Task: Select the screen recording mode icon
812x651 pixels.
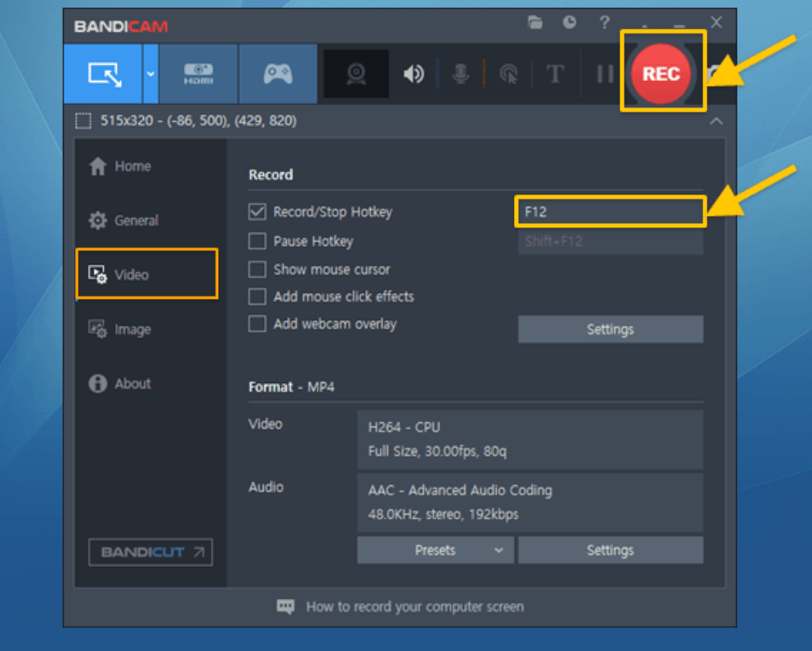Action: pyautogui.click(x=104, y=74)
